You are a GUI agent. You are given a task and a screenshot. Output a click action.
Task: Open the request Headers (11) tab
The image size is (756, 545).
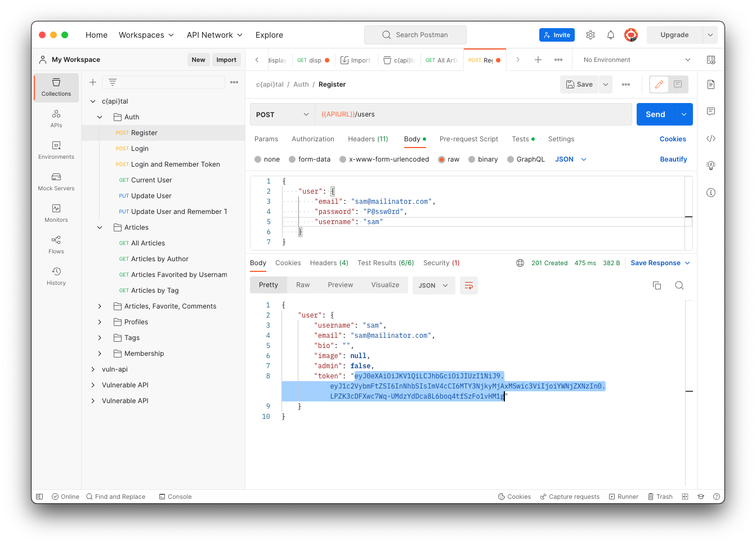point(368,139)
